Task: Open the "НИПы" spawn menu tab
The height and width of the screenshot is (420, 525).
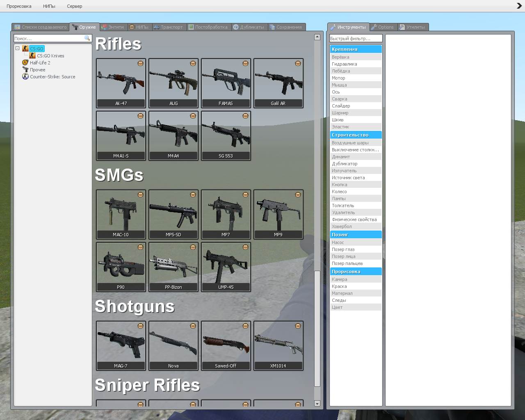Action: pyautogui.click(x=139, y=27)
